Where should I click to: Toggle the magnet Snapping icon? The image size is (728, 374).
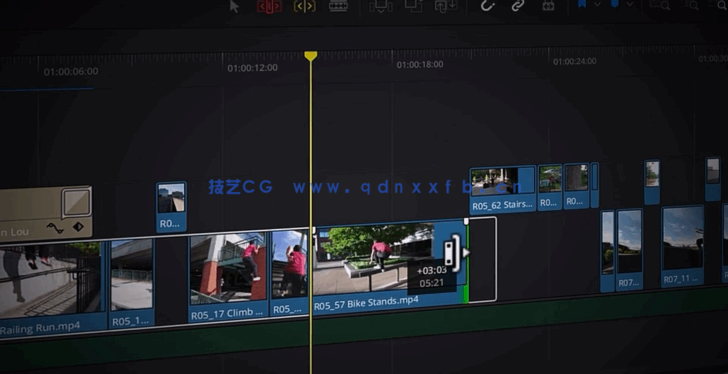click(487, 5)
